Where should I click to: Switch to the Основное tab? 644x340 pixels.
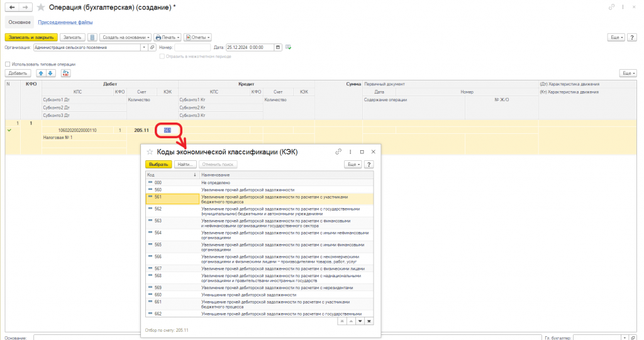click(x=19, y=22)
